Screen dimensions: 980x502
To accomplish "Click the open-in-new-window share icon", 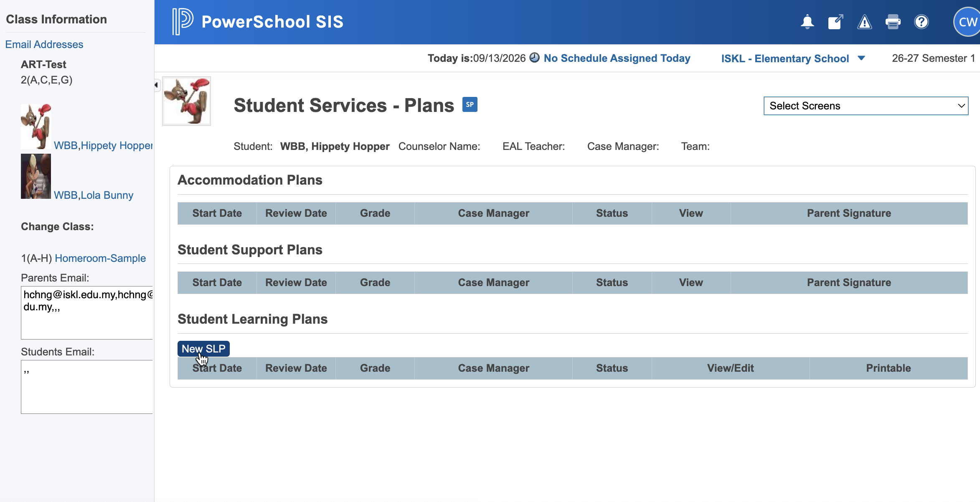I will (835, 22).
